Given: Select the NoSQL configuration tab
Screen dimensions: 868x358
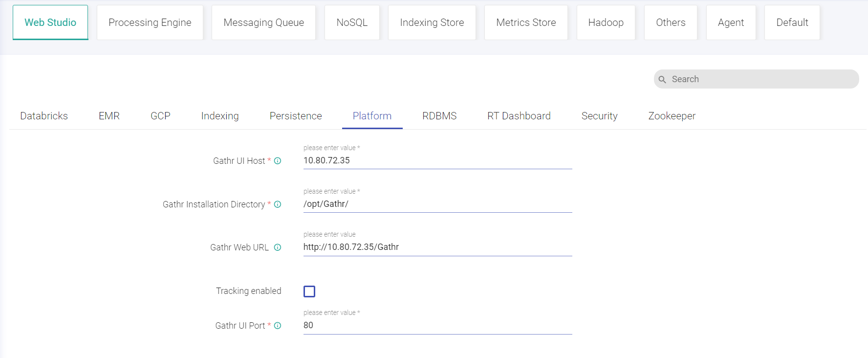Looking at the screenshot, I should (352, 22).
